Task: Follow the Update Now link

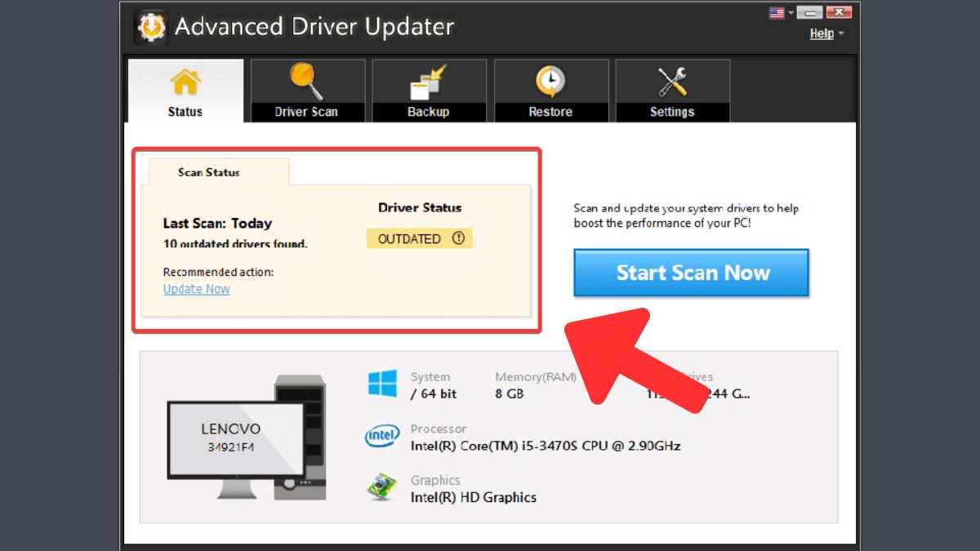Action: [197, 289]
